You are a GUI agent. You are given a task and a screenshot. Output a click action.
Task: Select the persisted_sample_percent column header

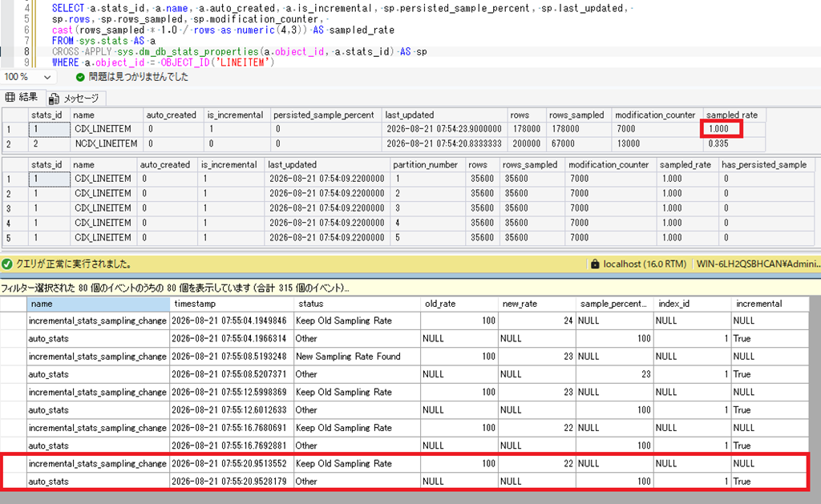(324, 115)
